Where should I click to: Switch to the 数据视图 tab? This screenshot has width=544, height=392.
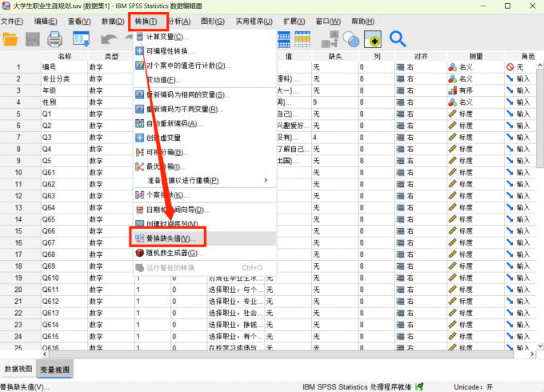pyautogui.click(x=18, y=369)
